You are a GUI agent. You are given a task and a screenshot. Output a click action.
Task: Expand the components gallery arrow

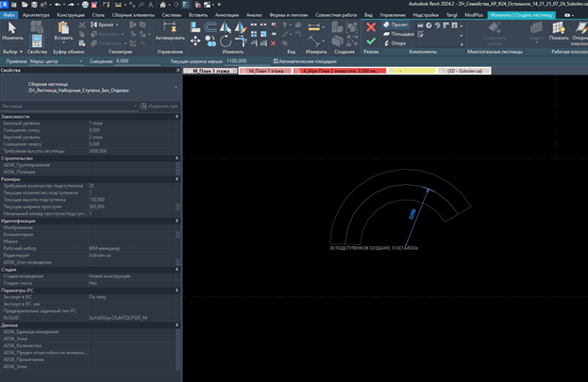click(x=462, y=44)
